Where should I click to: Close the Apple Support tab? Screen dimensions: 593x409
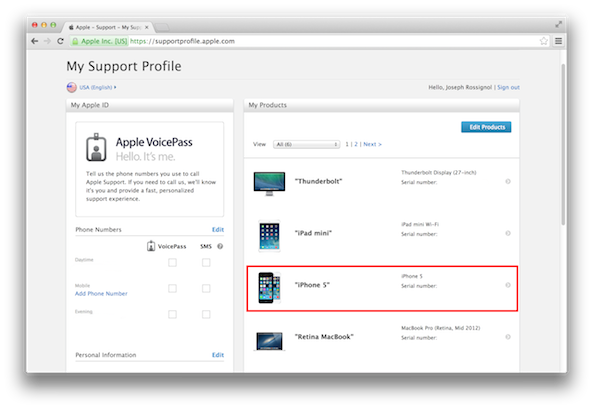click(x=147, y=27)
